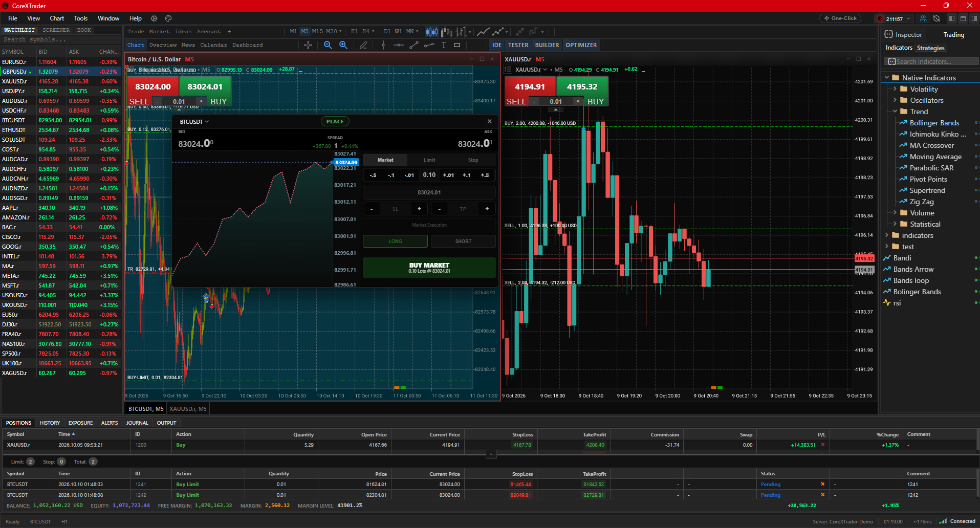Viewport: 980px width, 528px height.
Task: Select the bar (OHLC) chart type icon
Action: coord(461,32)
